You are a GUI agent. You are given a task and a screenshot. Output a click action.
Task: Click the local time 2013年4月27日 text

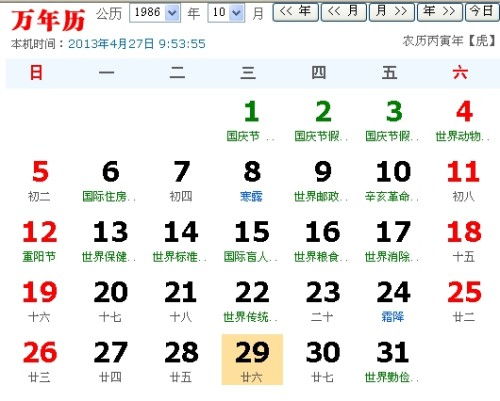137,44
